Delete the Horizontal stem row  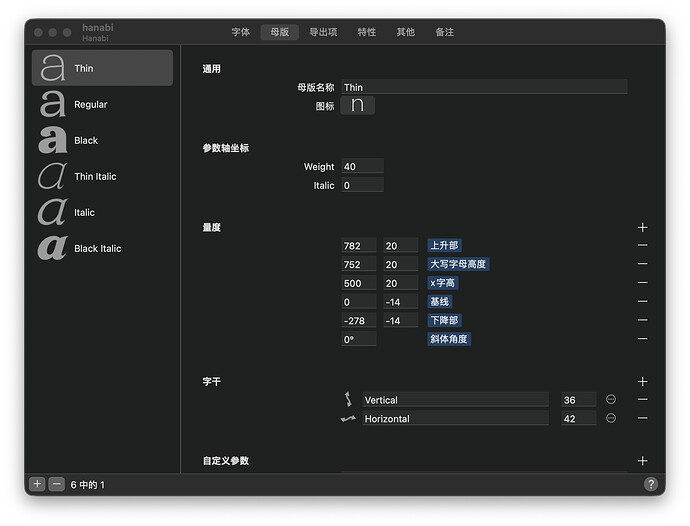642,418
